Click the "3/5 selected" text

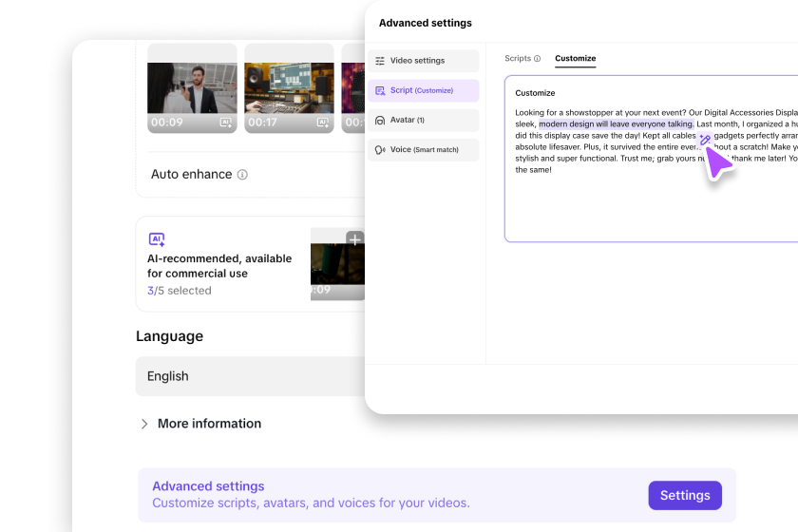coord(180,291)
